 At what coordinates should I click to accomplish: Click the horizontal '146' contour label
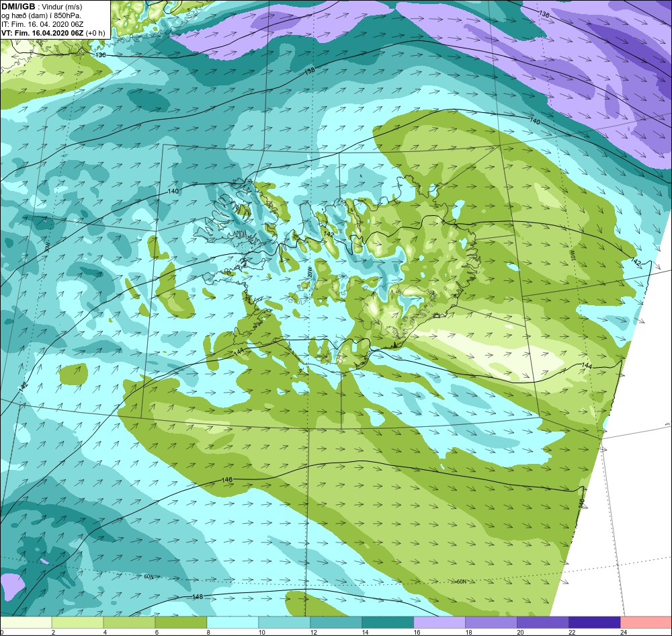point(227,479)
